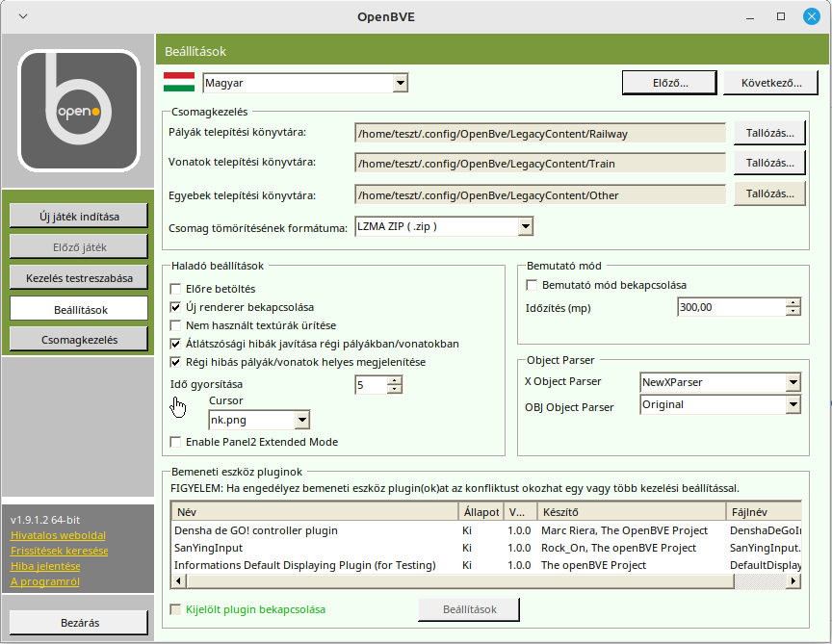The image size is (832, 644).
Task: Click the Train install path field
Action: [x=540, y=164]
